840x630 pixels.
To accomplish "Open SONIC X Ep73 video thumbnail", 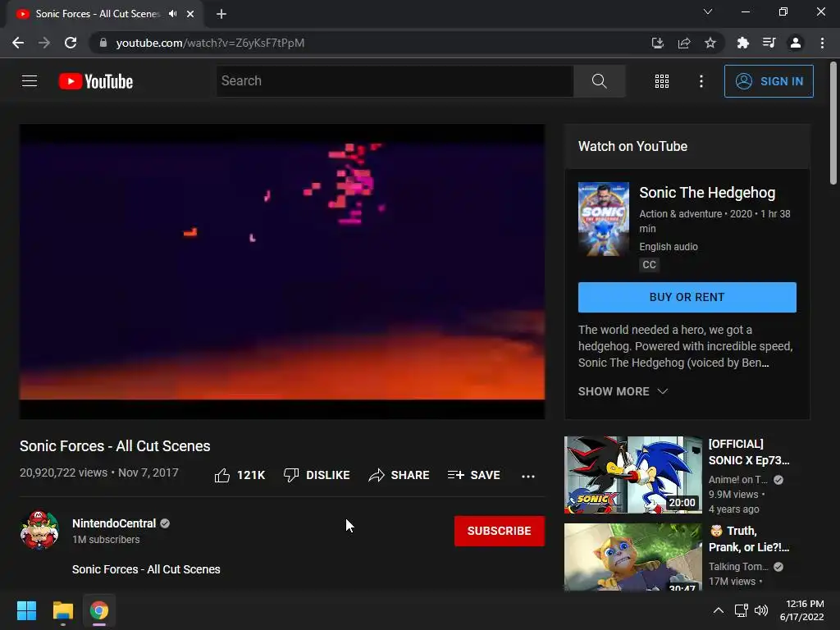I will 632,475.
